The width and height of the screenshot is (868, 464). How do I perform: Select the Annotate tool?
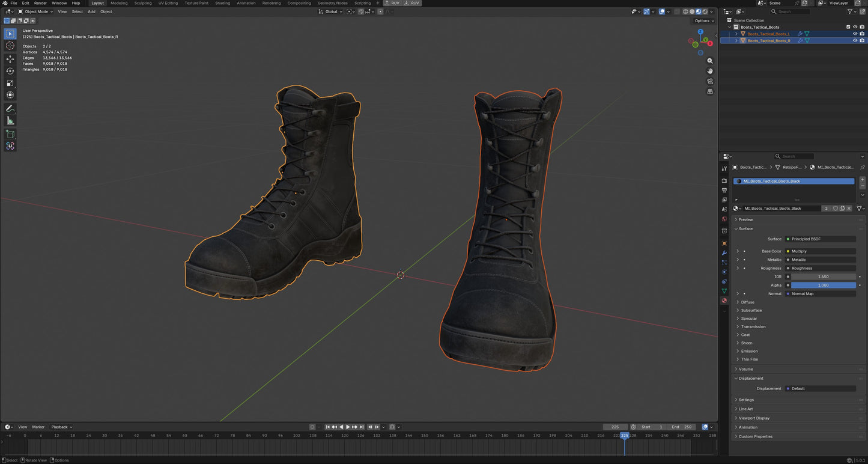click(10, 109)
